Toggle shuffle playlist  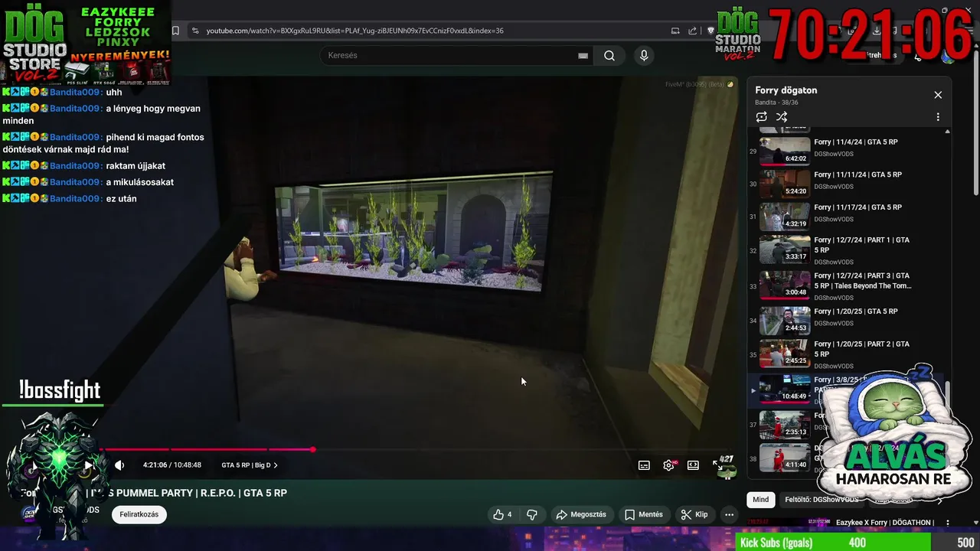pyautogui.click(x=782, y=117)
